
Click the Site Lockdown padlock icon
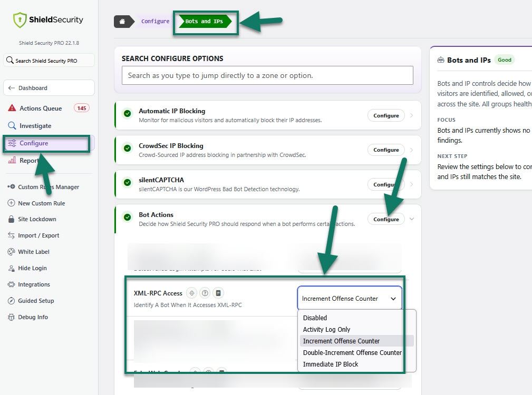[x=11, y=219]
